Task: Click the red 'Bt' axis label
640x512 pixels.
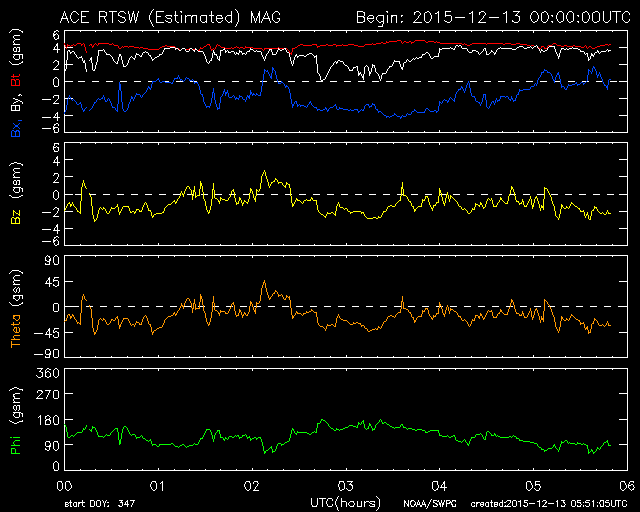Action: click(16, 78)
